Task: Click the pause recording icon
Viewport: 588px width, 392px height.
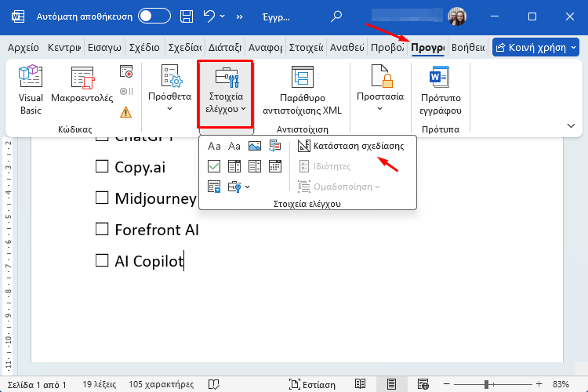Action: (x=126, y=91)
